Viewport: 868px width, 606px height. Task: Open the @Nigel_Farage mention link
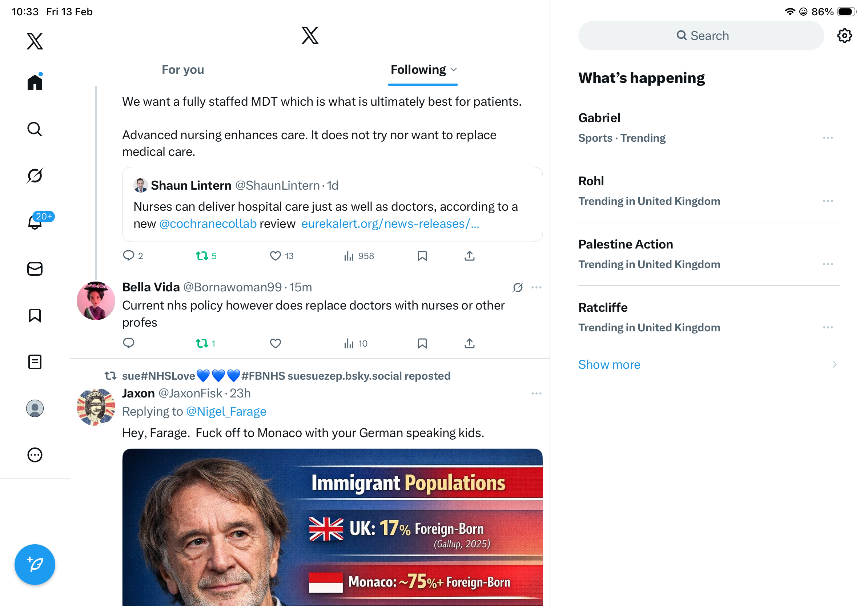coord(226,411)
